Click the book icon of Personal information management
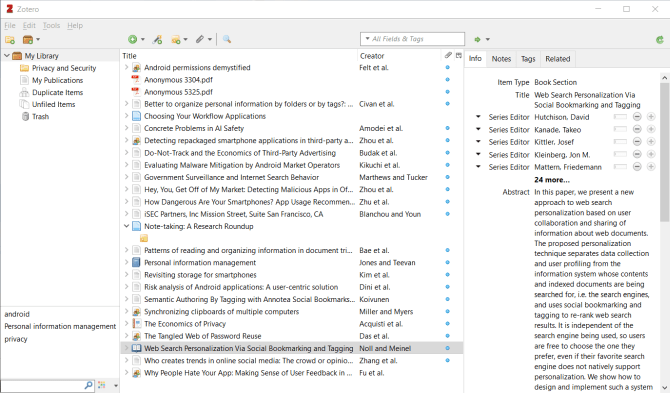 (x=136, y=262)
